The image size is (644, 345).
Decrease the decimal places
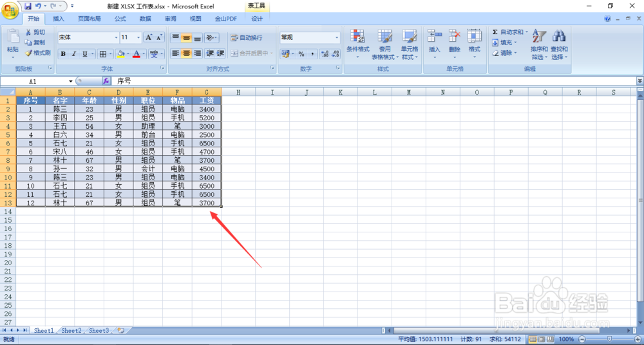coord(336,54)
